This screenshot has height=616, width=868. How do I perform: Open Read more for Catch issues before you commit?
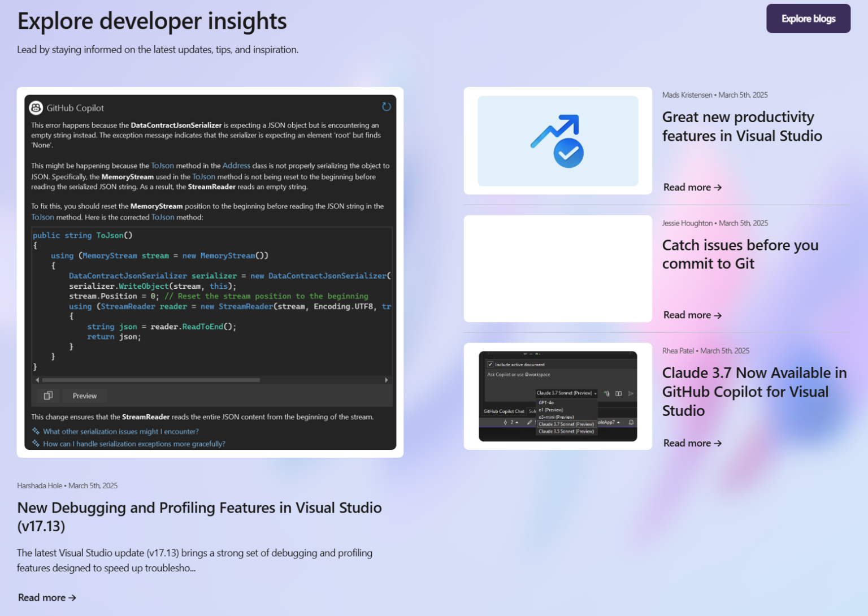(x=692, y=315)
